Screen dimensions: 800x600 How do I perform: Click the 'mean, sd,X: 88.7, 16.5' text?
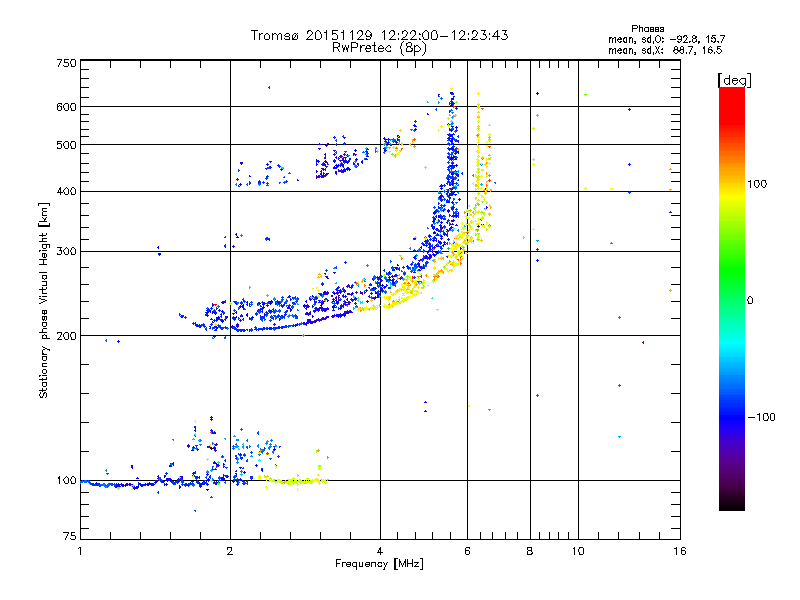coord(665,50)
